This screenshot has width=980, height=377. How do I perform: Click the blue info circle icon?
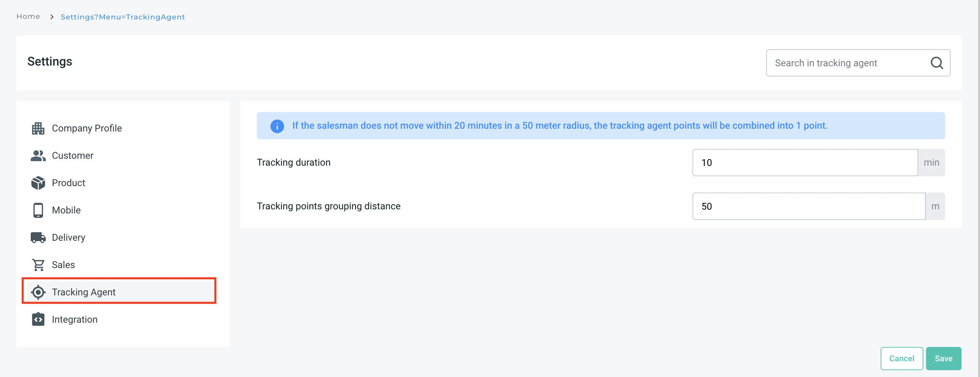point(277,126)
